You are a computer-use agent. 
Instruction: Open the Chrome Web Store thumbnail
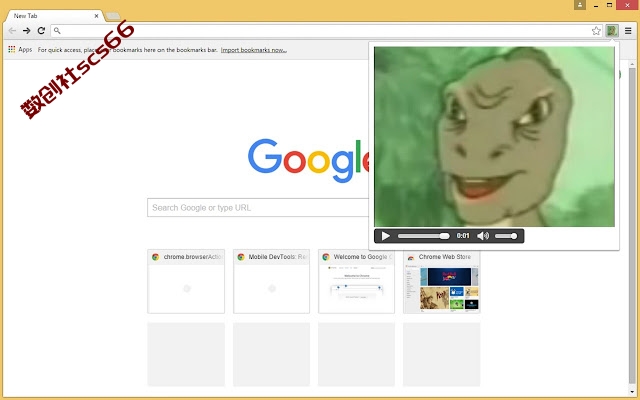pyautogui.click(x=442, y=282)
